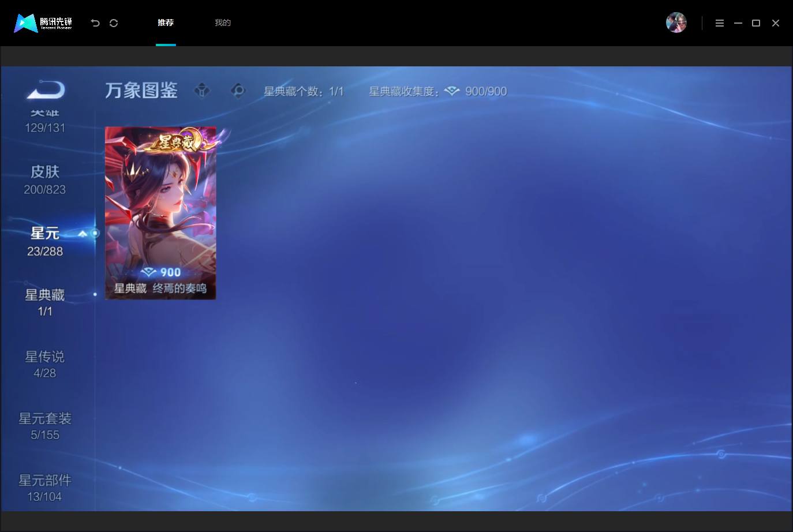Viewport: 793px width, 532px height.
Task: Open the hamburger menu icon
Action: click(719, 23)
